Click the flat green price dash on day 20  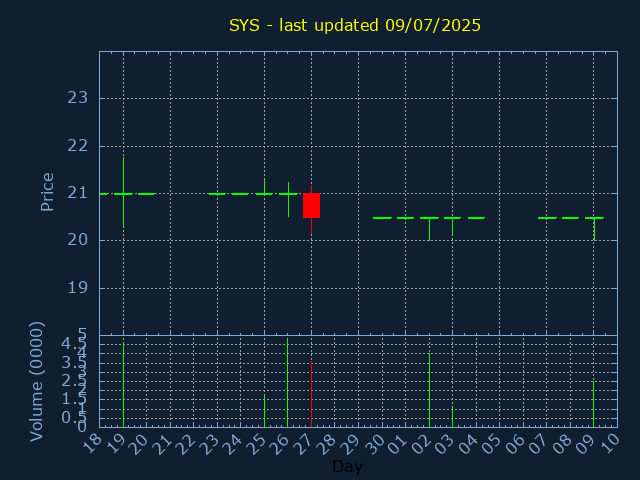click(147, 194)
